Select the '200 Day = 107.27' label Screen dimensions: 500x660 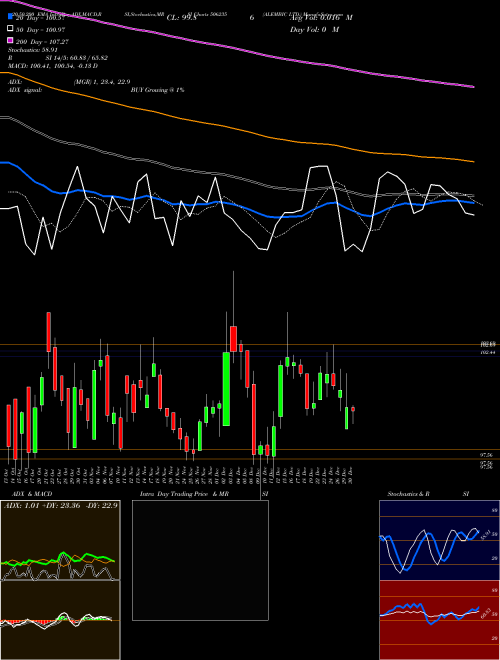click(42, 42)
